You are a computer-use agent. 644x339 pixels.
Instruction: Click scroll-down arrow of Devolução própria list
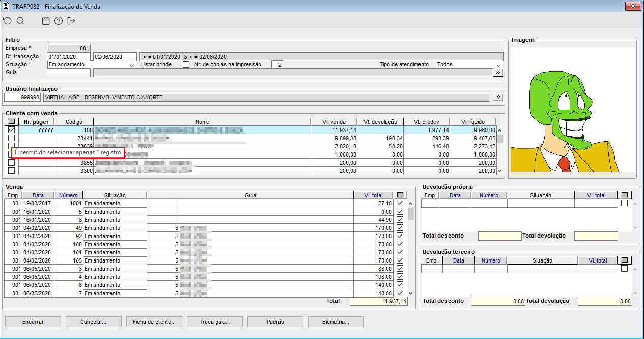click(x=635, y=228)
